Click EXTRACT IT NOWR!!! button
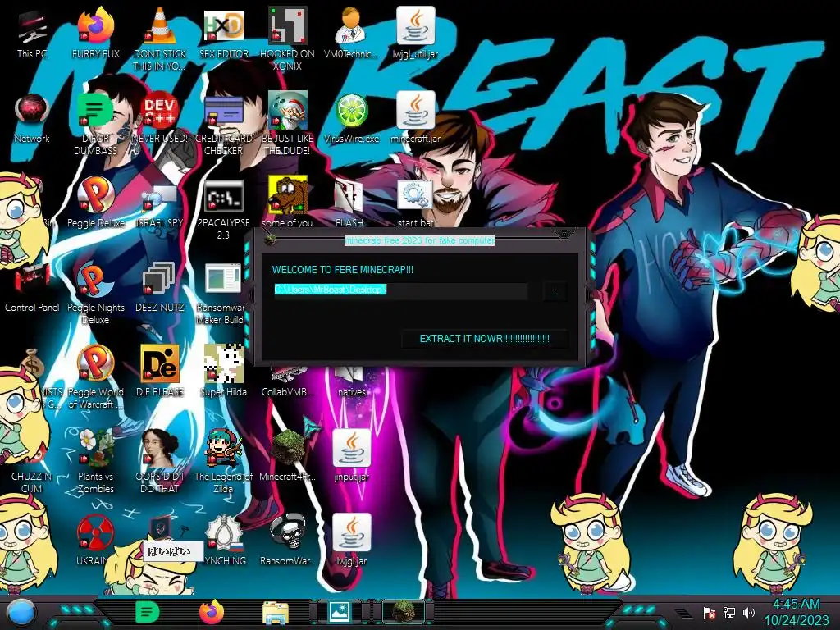Screen dimensions: 840x630 pos(484,339)
